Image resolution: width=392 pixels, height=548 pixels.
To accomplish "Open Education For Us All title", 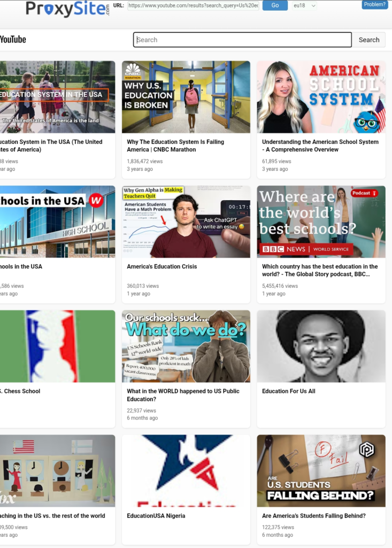I will click(x=289, y=391).
